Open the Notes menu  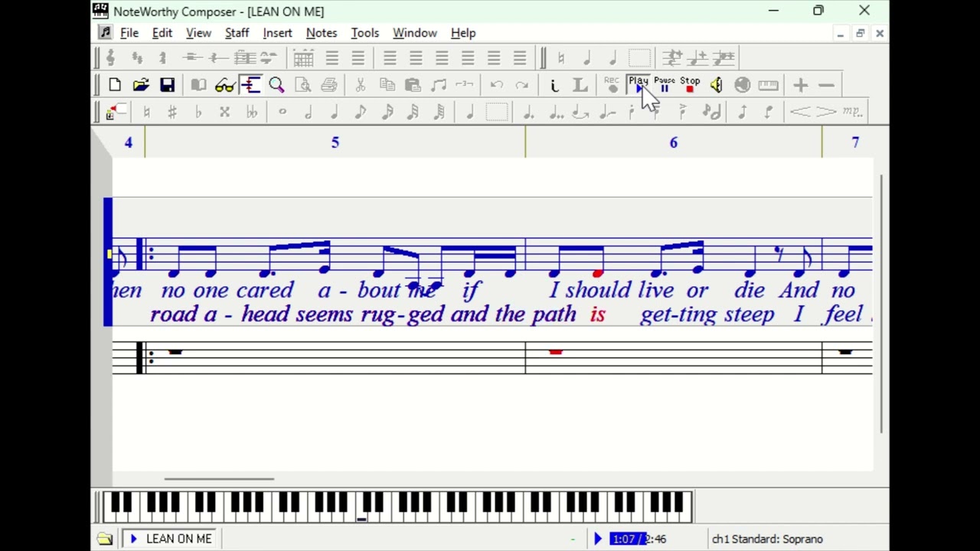click(322, 33)
